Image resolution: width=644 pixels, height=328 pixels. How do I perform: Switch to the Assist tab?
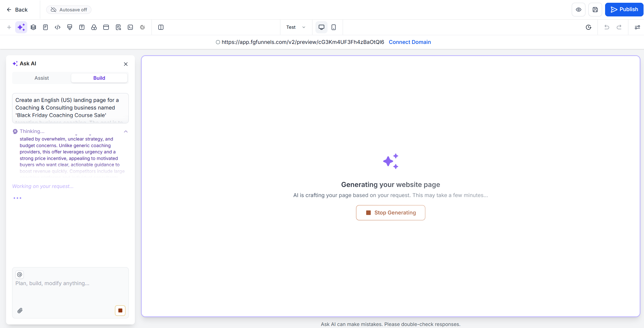42,78
